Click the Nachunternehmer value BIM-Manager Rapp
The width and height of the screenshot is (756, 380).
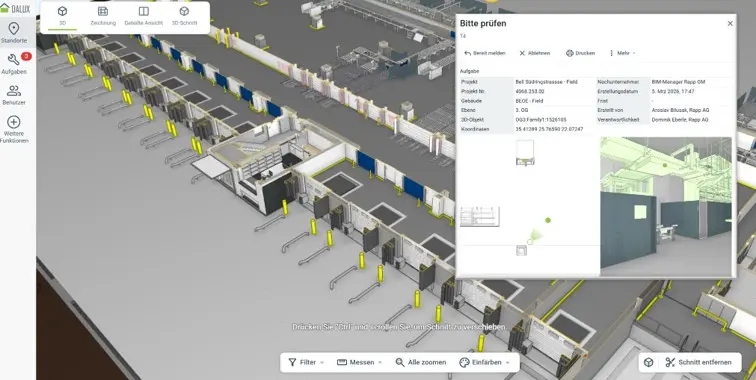(678, 82)
